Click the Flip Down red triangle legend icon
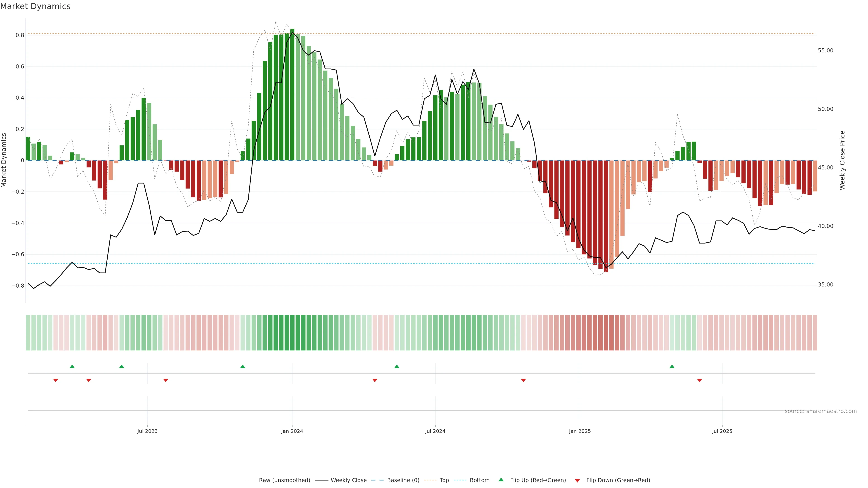The image size is (868, 488). coord(577,480)
